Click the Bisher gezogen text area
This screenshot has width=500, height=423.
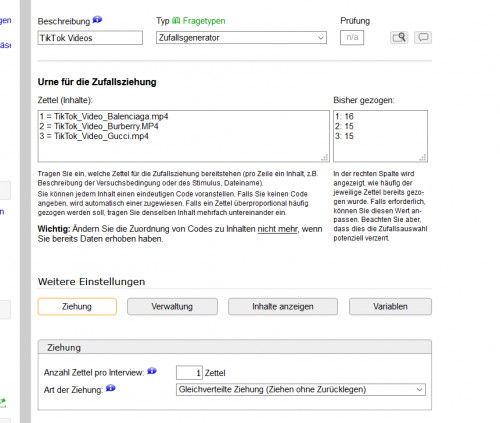[x=380, y=136]
